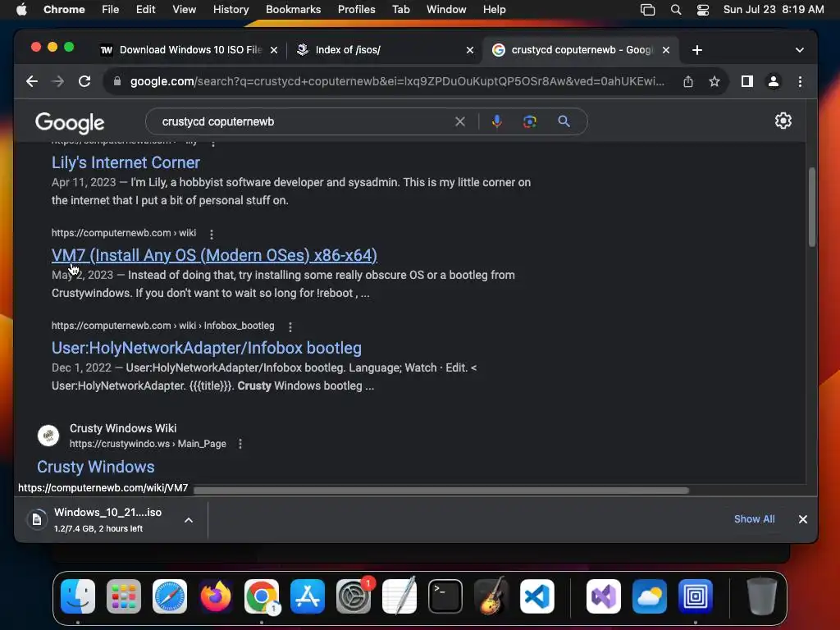Go back using browser back arrow
The height and width of the screenshot is (630, 840).
(32, 81)
